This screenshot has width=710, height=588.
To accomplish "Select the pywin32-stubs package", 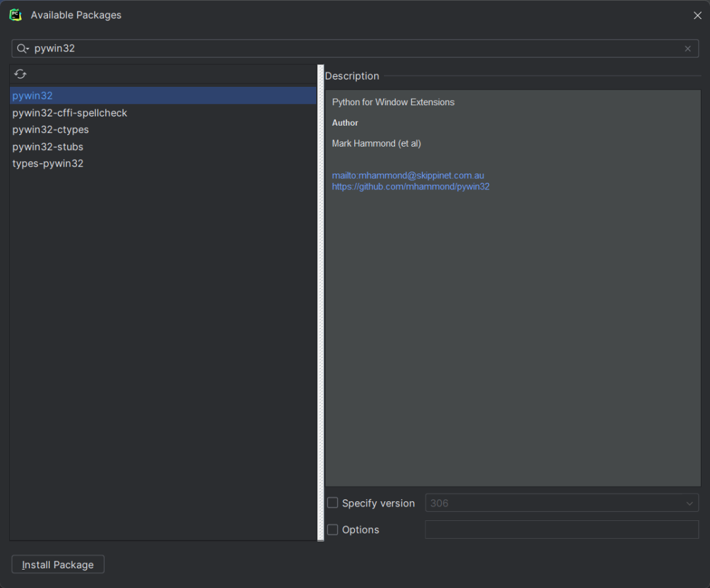I will click(x=163, y=147).
